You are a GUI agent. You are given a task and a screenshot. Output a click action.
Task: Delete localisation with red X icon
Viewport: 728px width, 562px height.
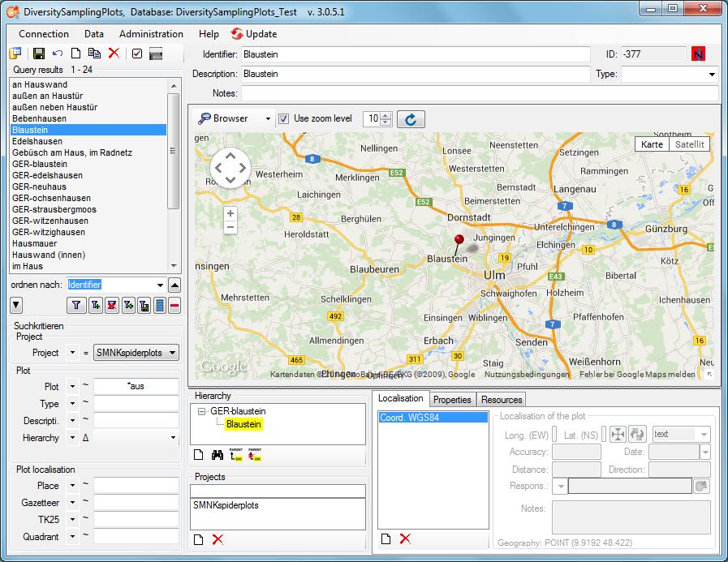click(405, 538)
